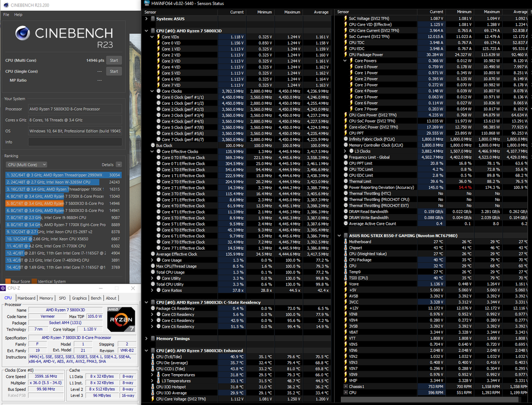Click the CPU fan RPM icon
This screenshot has height=405, width=532.
pyautogui.click(x=346, y=393)
